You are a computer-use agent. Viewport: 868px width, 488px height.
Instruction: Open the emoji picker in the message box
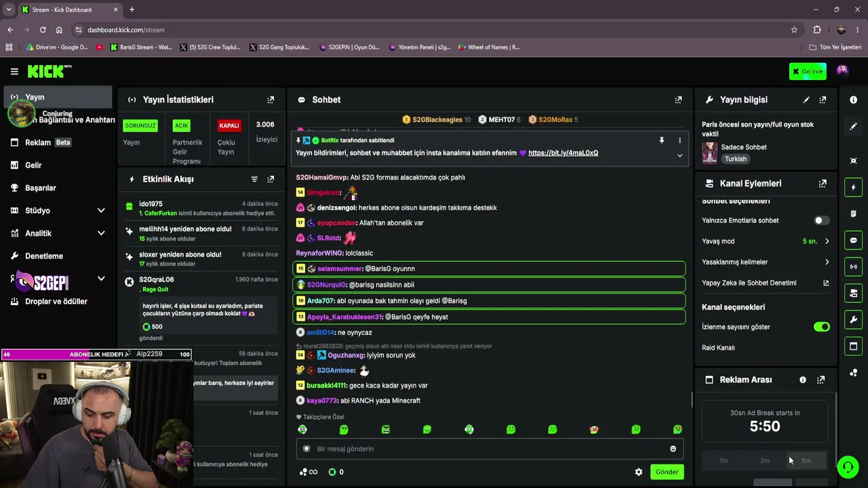coord(673,449)
